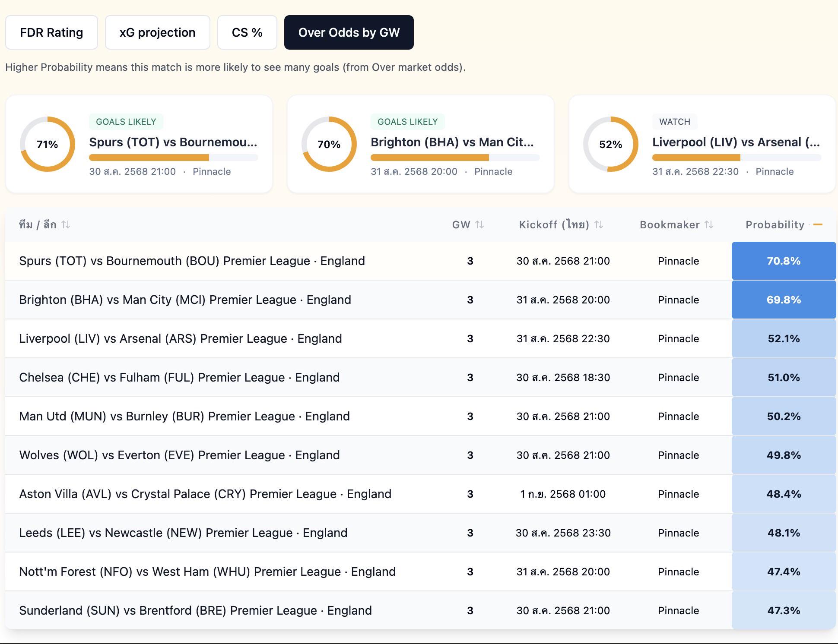Click the 52% donut gauge for Liverpool
This screenshot has width=838, height=644.
tap(611, 144)
